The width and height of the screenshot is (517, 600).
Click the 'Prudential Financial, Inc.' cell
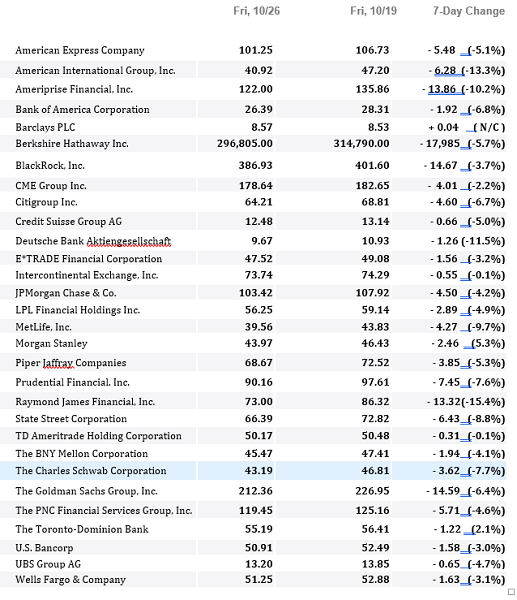click(72, 382)
